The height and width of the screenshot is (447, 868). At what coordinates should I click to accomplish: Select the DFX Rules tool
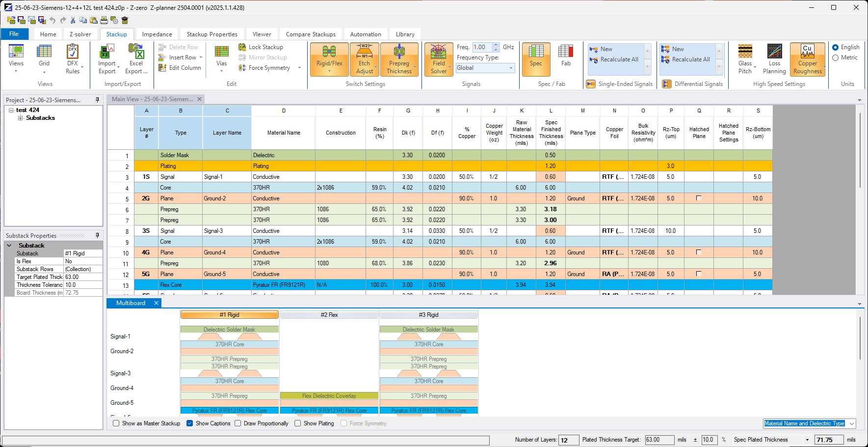[x=73, y=59]
